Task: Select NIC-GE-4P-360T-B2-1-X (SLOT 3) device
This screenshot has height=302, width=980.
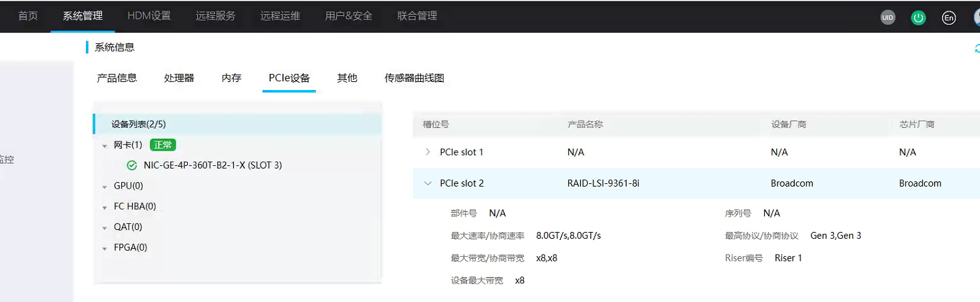Action: [213, 165]
